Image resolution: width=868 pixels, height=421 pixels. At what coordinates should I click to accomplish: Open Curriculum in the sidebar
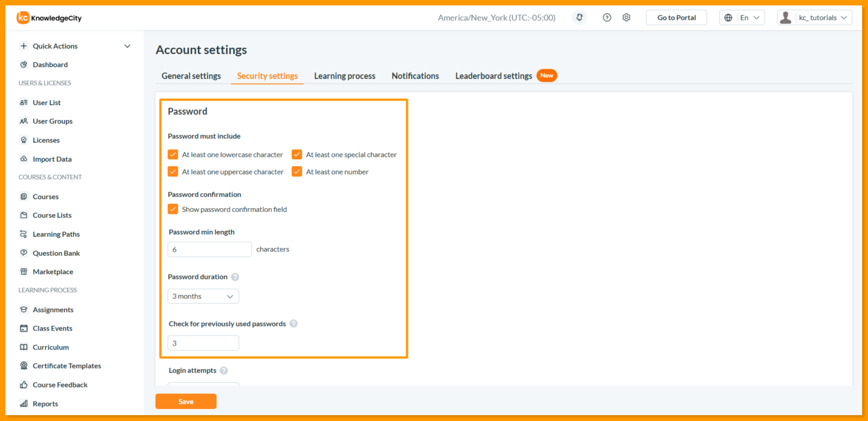pyautogui.click(x=51, y=347)
